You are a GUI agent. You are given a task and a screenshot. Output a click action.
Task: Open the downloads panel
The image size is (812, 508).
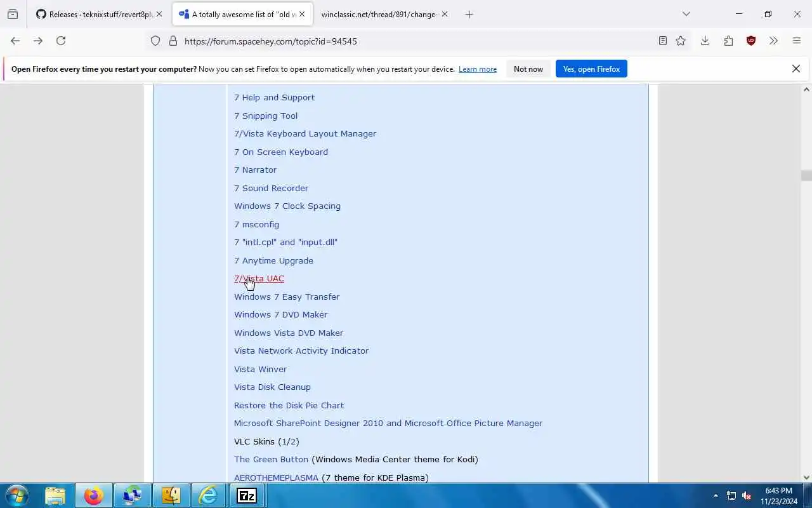[x=705, y=41]
